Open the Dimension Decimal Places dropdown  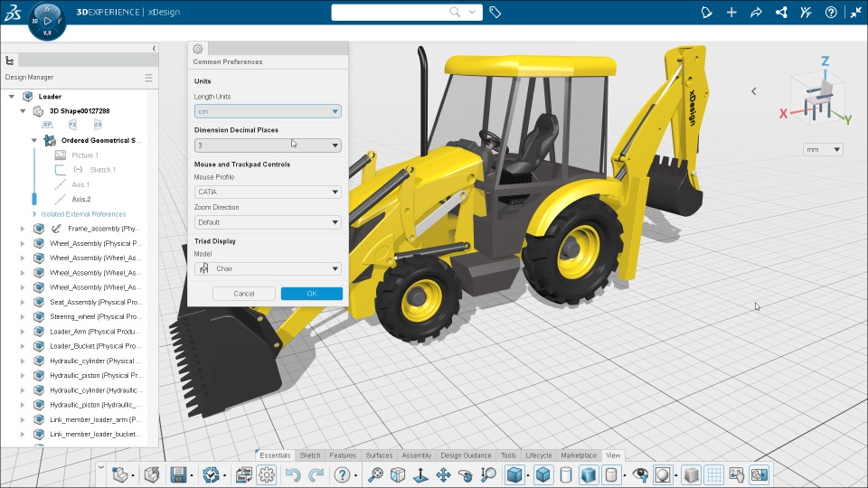[268, 145]
